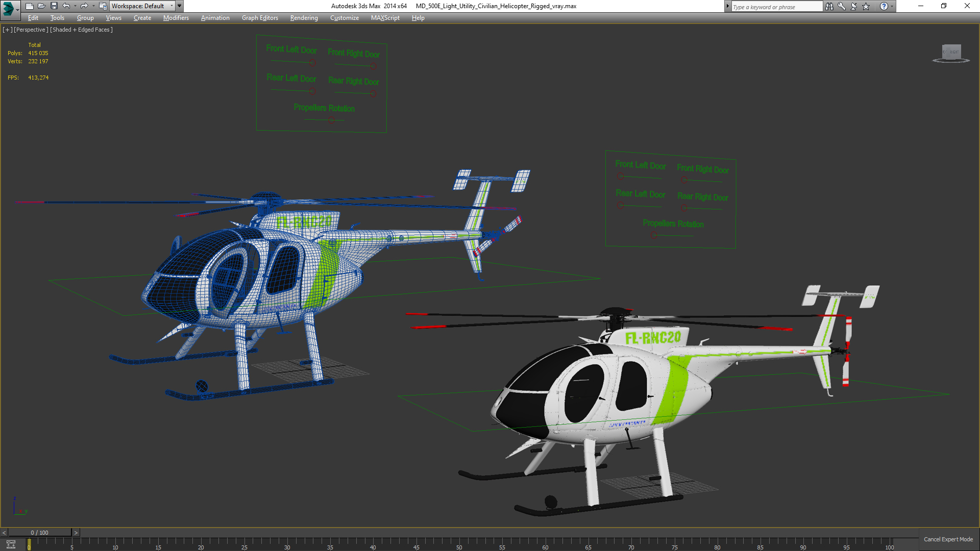Click left rig Front Right Door slider knob

pyautogui.click(x=374, y=66)
